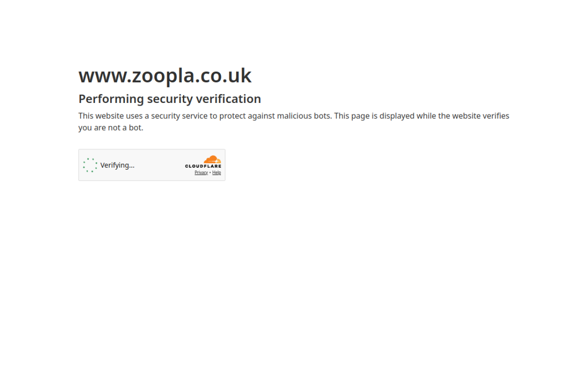Open the Help link
The image size is (588, 392).
[x=216, y=173]
